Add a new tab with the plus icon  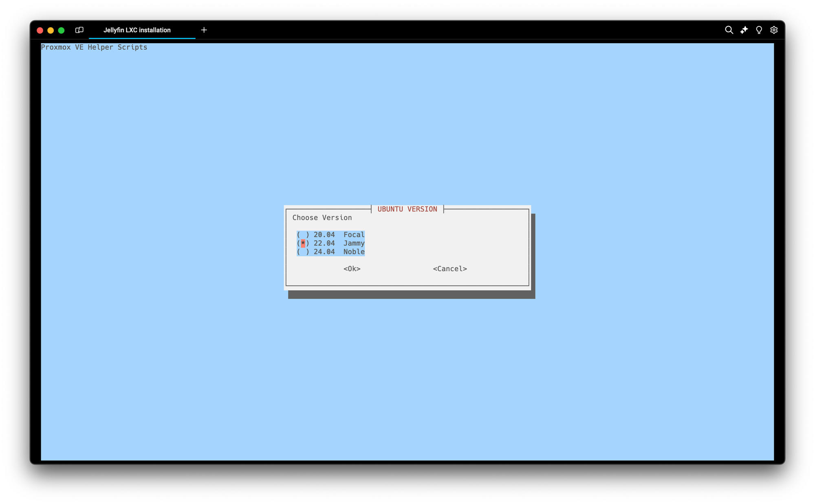(204, 30)
